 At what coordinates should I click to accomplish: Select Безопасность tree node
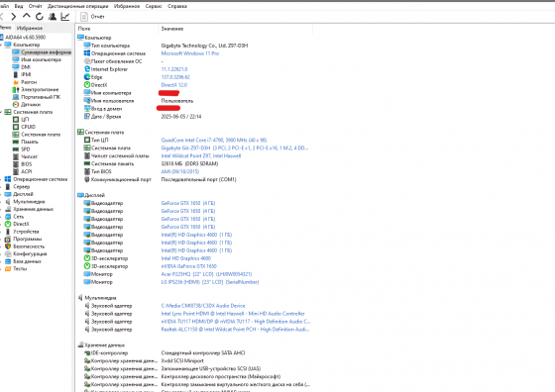pyautogui.click(x=29, y=246)
